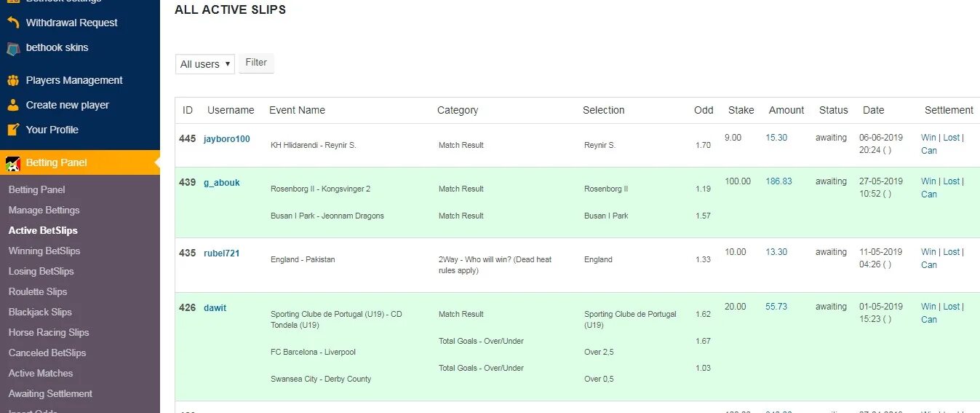
Task: Open Horse Racing Slips section
Action: coord(49,332)
